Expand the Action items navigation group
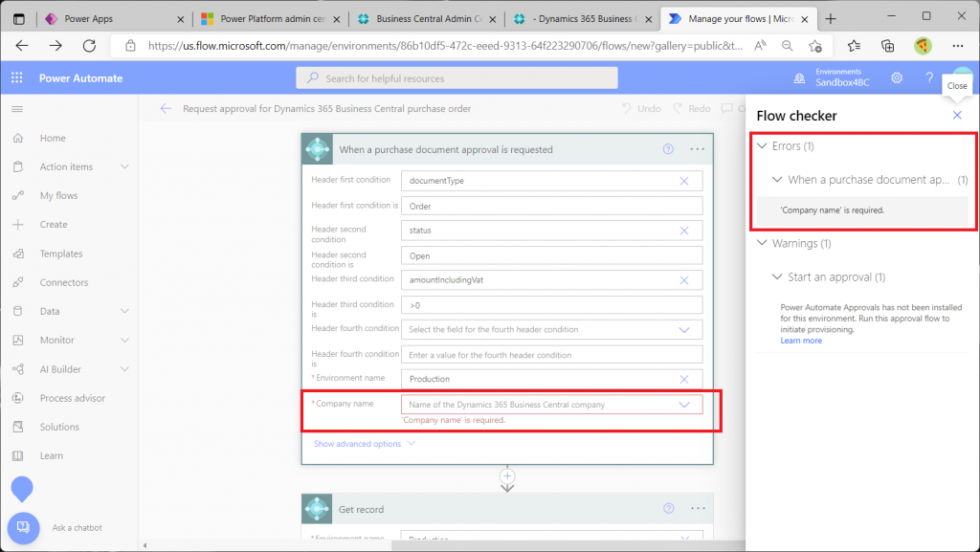The height and width of the screenshot is (552, 980). tap(125, 166)
